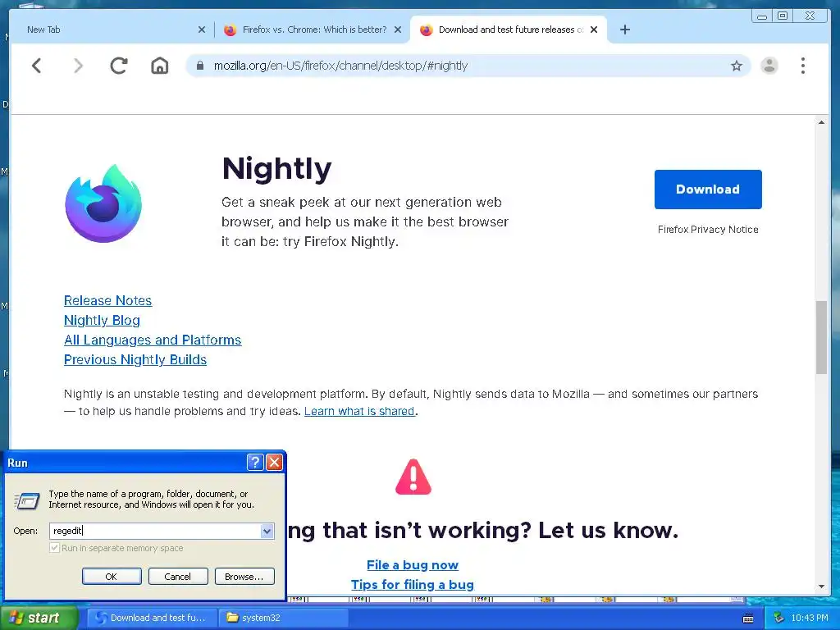The width and height of the screenshot is (840, 630).
Task: Open the Learn what is shared link
Action: (x=359, y=411)
